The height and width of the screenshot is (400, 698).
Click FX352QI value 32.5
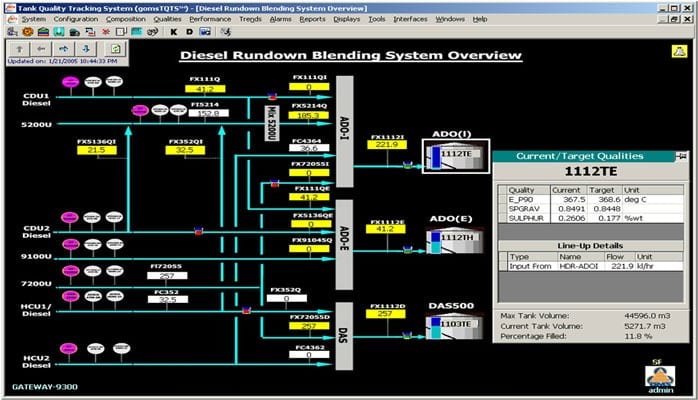(185, 150)
